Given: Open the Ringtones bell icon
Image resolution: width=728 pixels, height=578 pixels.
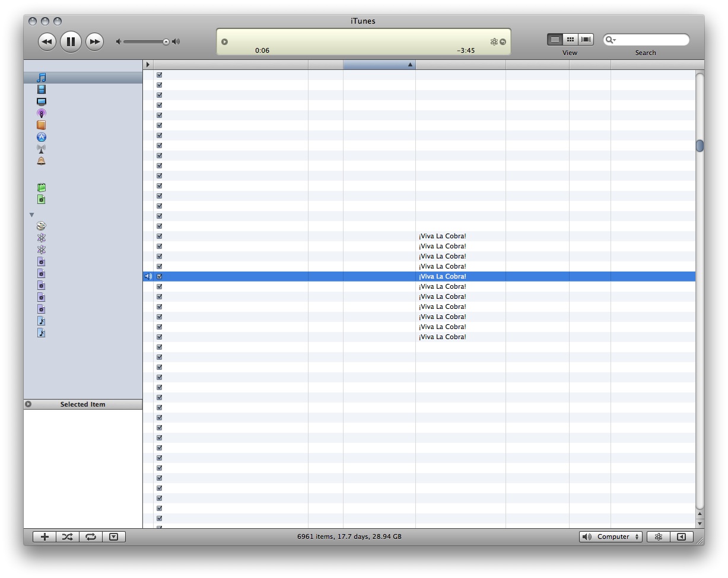Looking at the screenshot, I should click(x=41, y=161).
